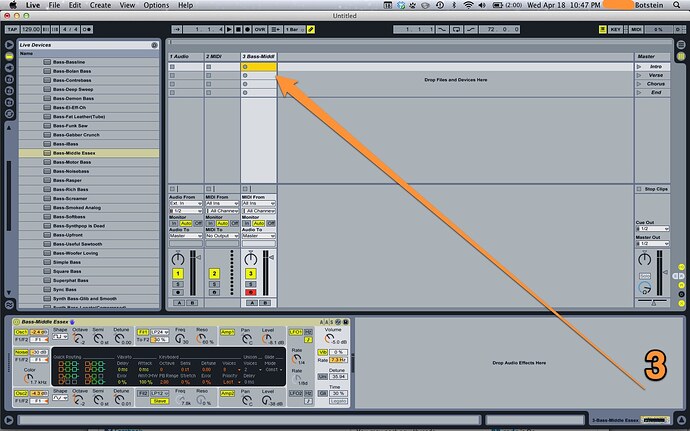690x431 pixels.
Task: Click the macOS Spotlight search icon
Action: click(x=677, y=5)
